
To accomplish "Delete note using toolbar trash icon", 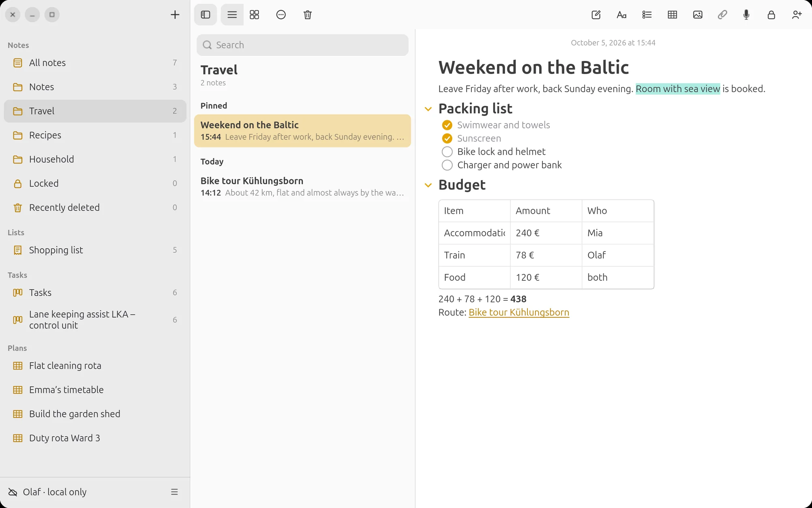I will tap(308, 15).
